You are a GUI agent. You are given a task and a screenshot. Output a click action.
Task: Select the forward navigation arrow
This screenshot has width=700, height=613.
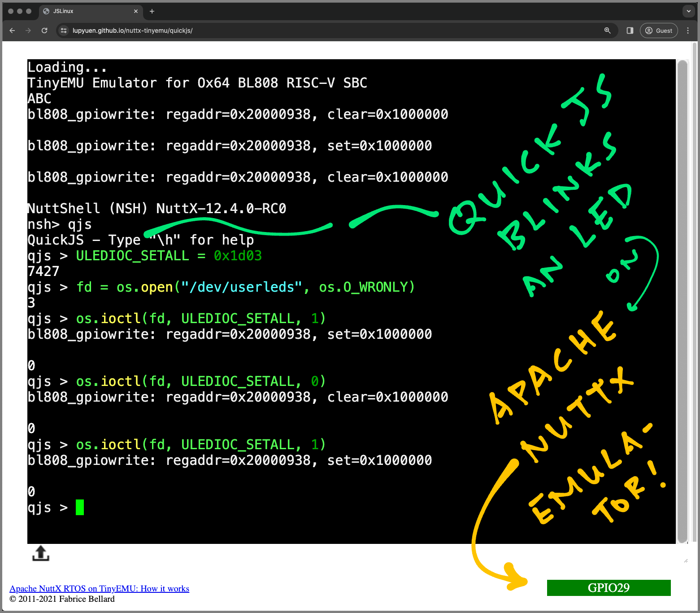(x=28, y=31)
